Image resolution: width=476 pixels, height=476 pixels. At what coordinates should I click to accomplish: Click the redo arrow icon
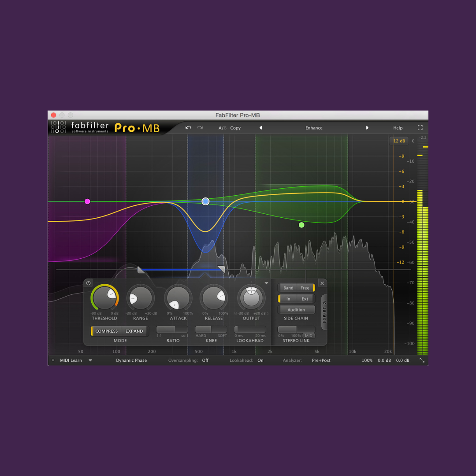tap(200, 127)
